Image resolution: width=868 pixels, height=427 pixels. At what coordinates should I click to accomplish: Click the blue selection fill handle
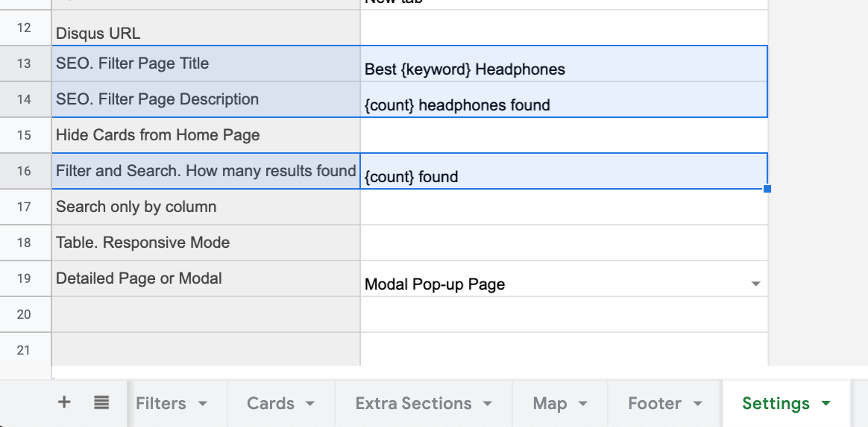click(x=767, y=189)
